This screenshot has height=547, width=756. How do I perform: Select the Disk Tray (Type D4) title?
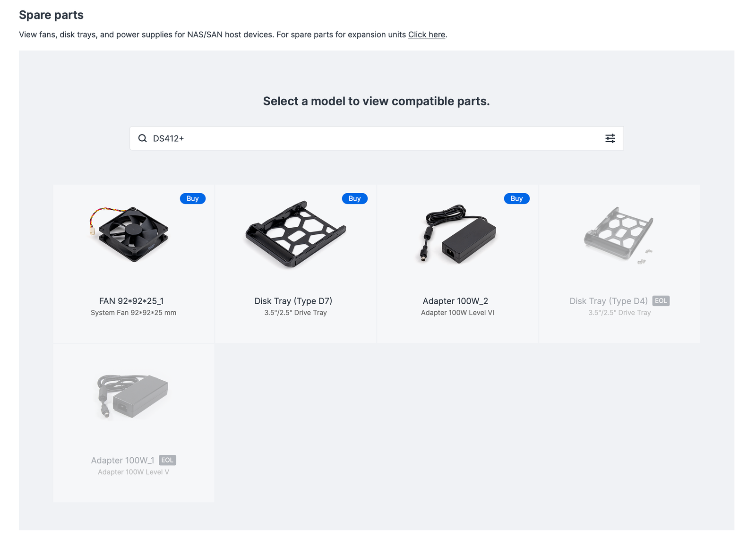point(609,301)
